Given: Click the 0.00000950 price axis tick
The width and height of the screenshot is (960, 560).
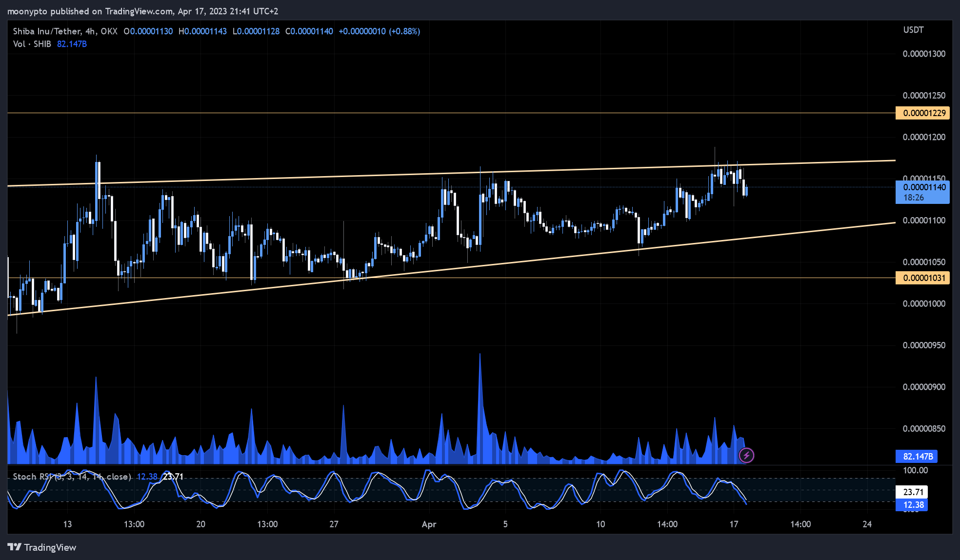Looking at the screenshot, I should pyautogui.click(x=924, y=345).
